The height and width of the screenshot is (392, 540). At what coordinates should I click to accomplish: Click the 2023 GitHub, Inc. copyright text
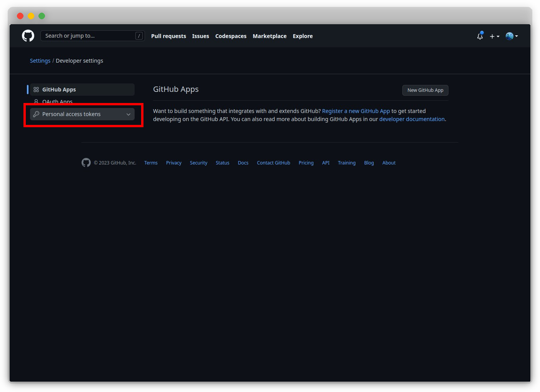point(115,163)
